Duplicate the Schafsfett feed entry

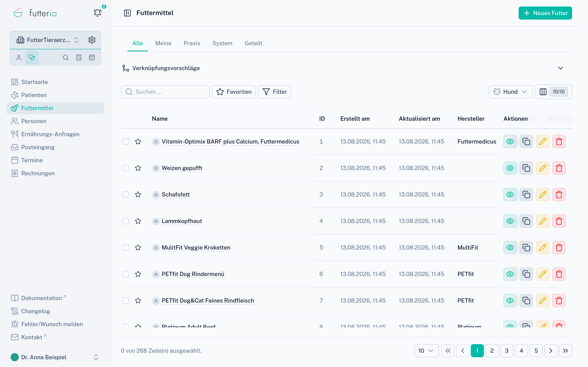526,195
